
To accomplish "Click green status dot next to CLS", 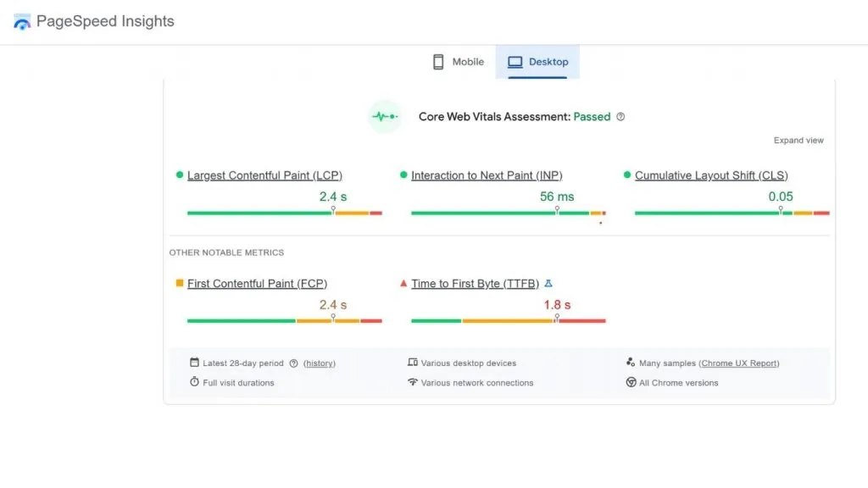I will [627, 175].
